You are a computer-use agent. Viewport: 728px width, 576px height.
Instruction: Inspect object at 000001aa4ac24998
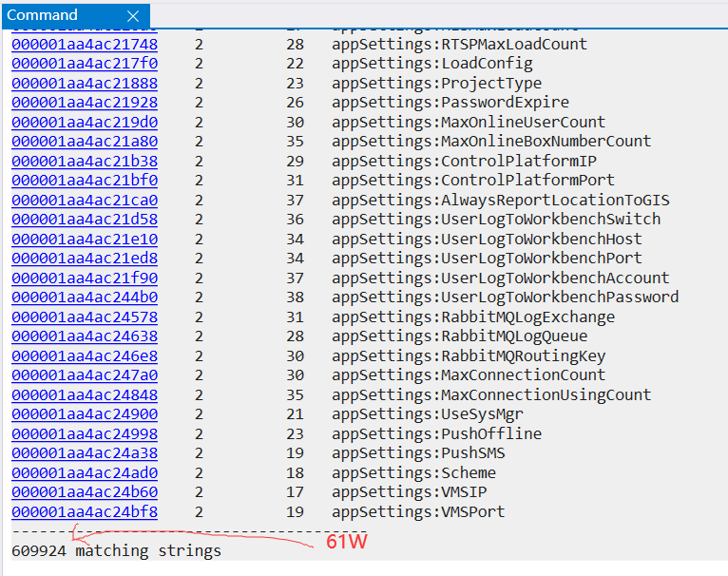coord(85,434)
